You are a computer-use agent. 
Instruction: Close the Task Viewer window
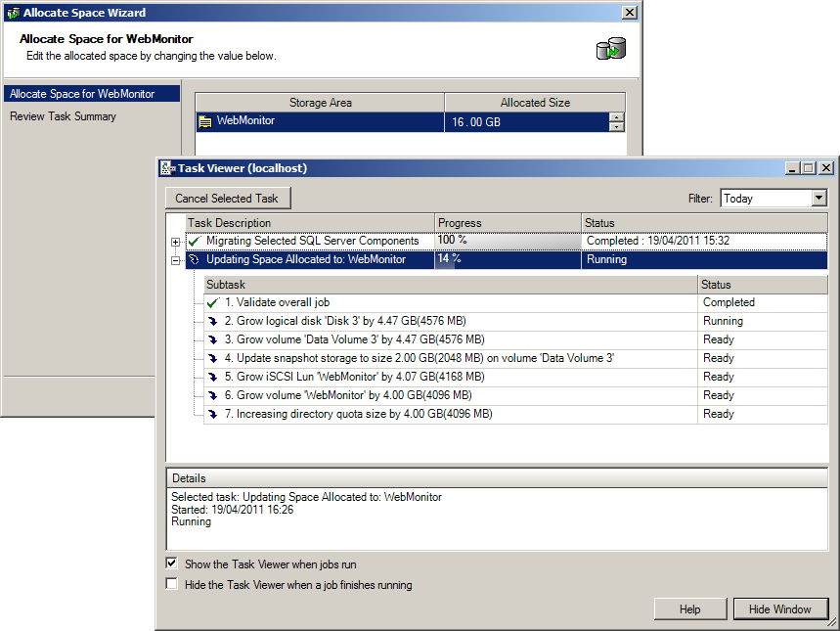click(826, 168)
